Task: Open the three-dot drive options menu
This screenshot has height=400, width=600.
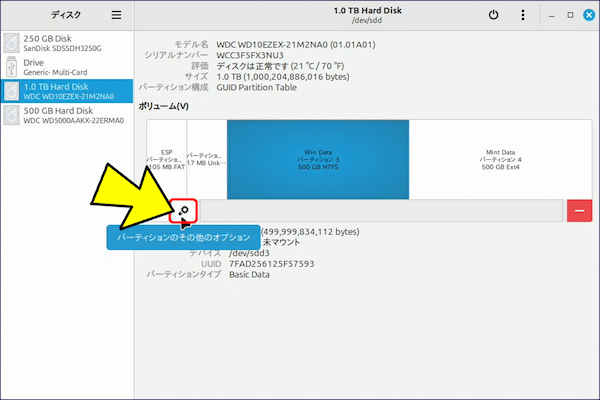Action: (524, 16)
